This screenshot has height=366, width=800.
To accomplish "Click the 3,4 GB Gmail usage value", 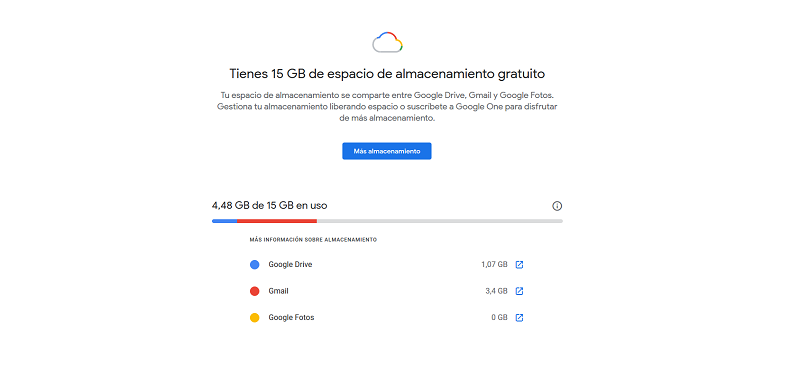I will click(x=496, y=291).
